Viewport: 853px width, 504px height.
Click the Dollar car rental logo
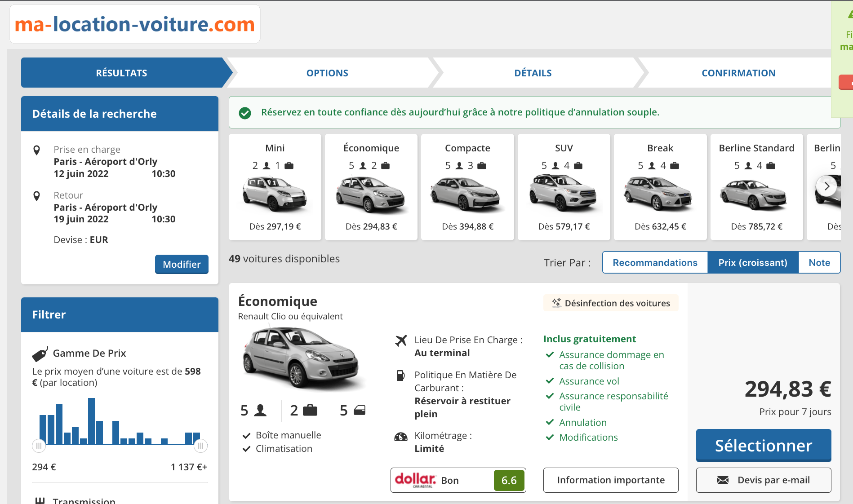point(415,480)
